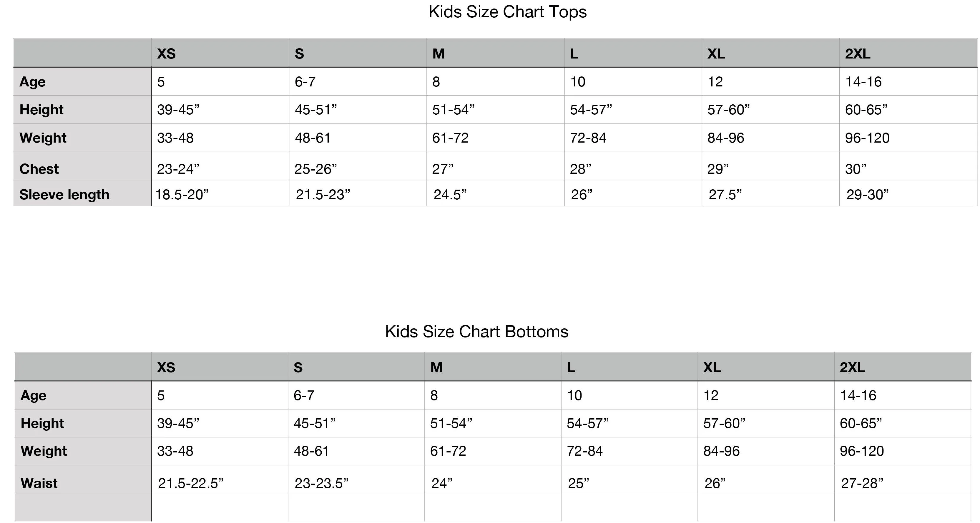Click the 96-120 weight cell in Tops chart

[867, 138]
